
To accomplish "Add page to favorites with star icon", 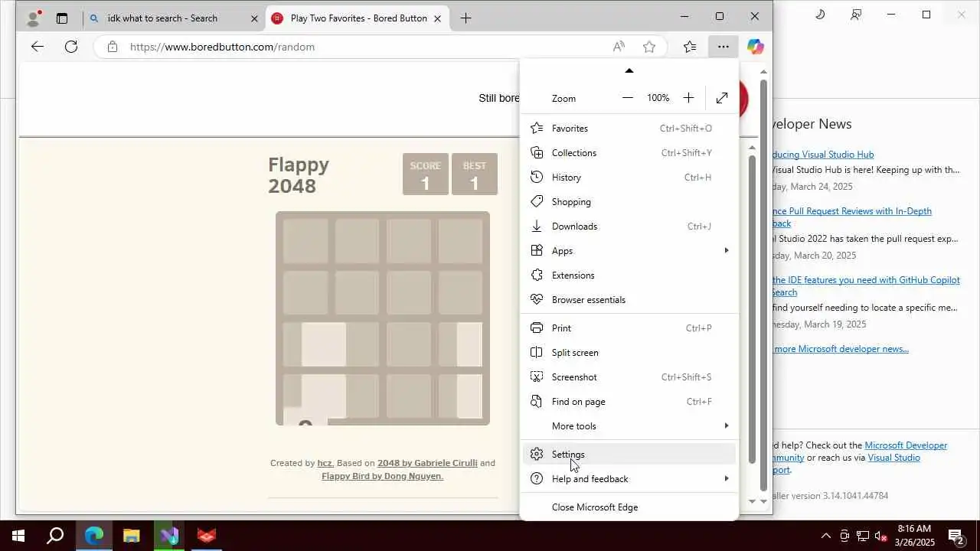I will (x=649, y=47).
